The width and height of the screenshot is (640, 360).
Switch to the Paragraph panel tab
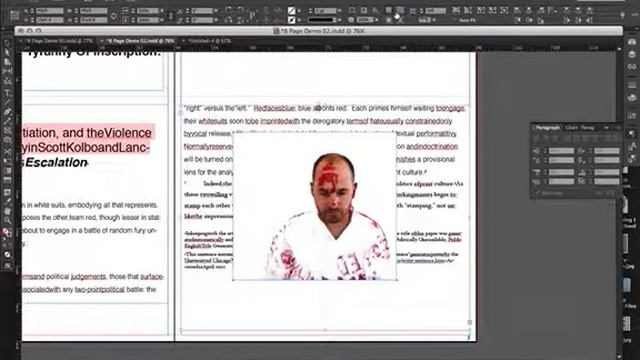point(547,128)
